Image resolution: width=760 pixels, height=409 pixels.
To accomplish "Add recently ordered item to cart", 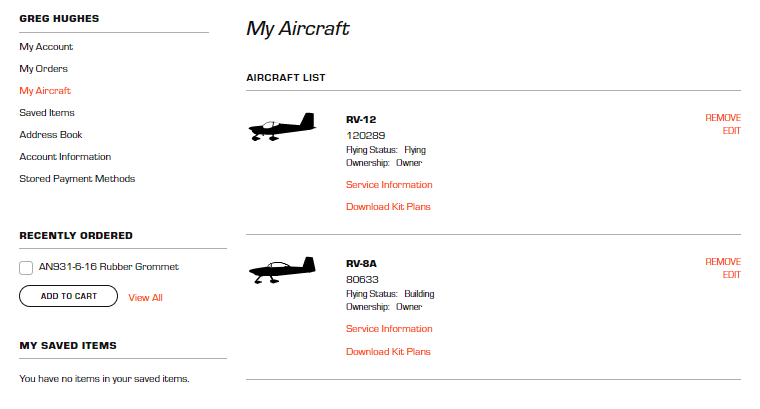I will [x=68, y=296].
